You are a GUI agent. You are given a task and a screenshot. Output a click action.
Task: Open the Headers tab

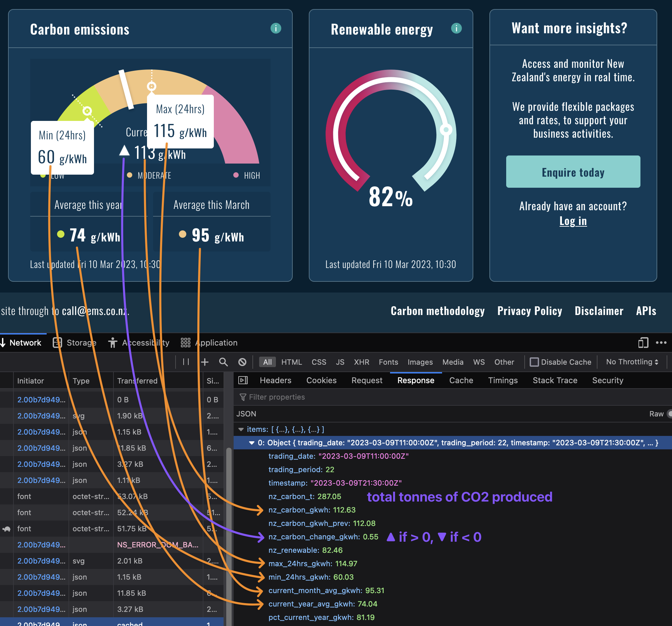(276, 380)
